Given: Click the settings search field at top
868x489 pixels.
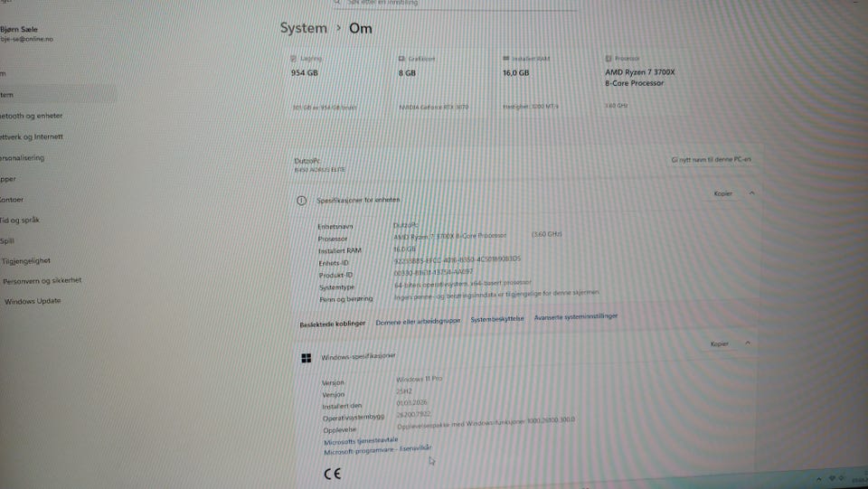Looking at the screenshot, I should [455, 4].
